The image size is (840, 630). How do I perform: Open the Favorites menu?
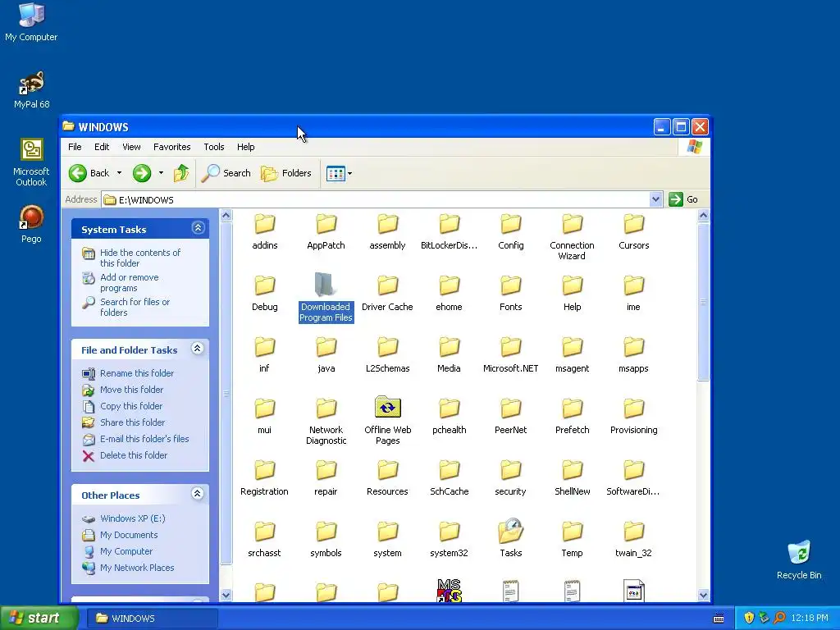172,147
